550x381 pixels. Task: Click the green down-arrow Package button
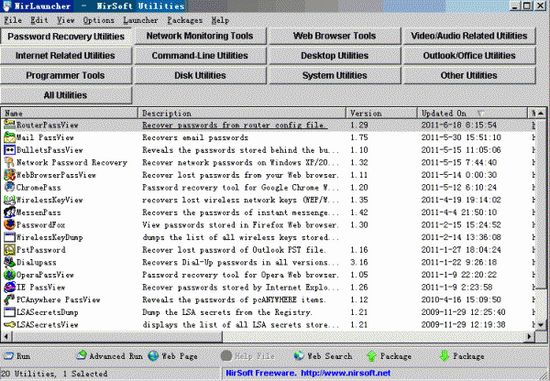462,356
